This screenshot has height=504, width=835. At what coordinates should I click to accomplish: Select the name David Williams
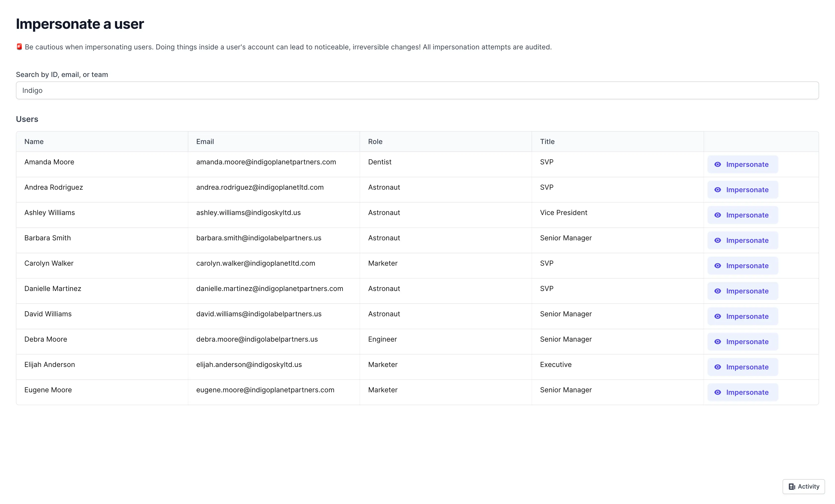48,314
